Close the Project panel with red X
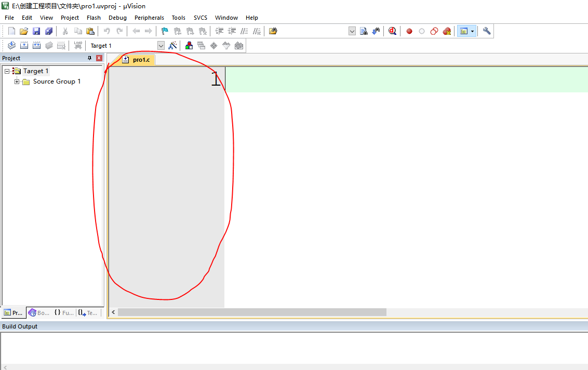 (x=99, y=58)
